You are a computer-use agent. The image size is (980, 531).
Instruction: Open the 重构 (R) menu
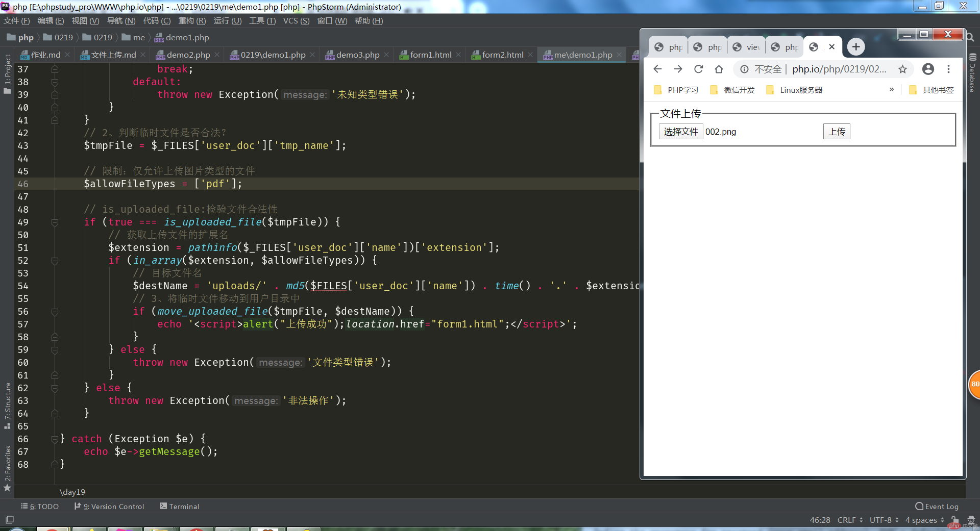192,21
